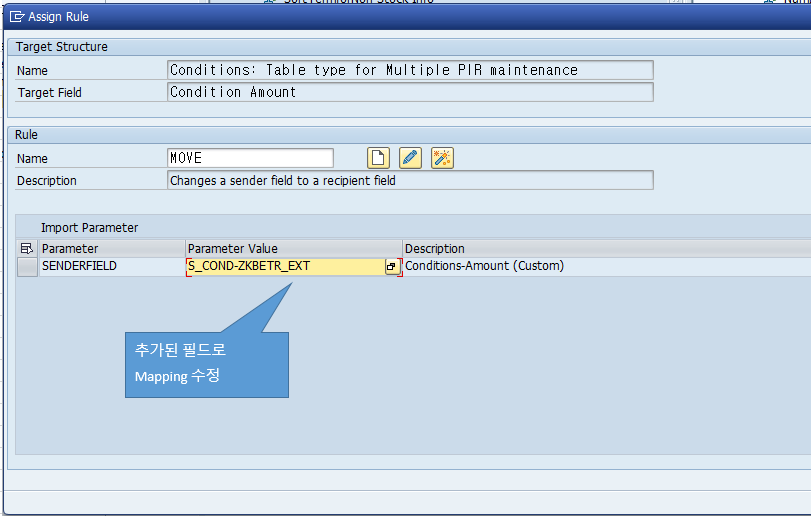The width and height of the screenshot is (811, 516).
Task: Click the Target Field label
Action: [x=50, y=93]
